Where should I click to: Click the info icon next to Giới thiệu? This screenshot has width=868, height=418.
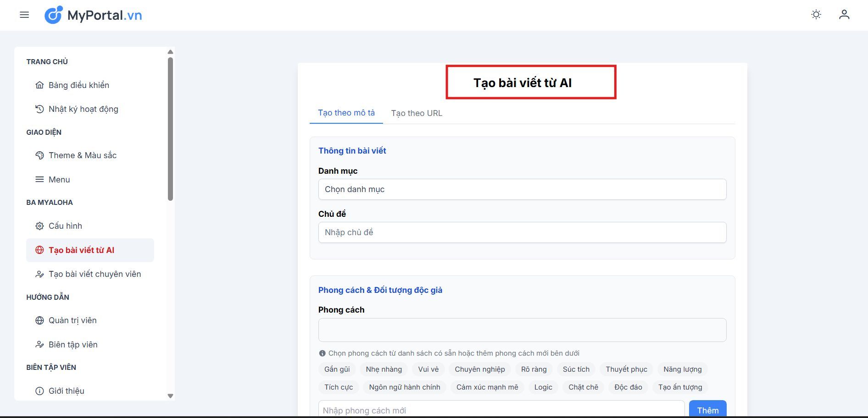pos(40,391)
